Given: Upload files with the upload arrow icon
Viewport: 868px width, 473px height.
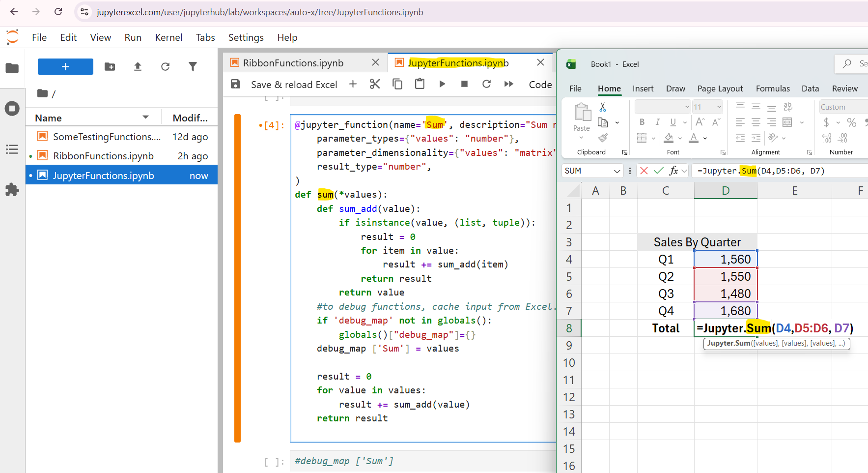Looking at the screenshot, I should (x=138, y=66).
